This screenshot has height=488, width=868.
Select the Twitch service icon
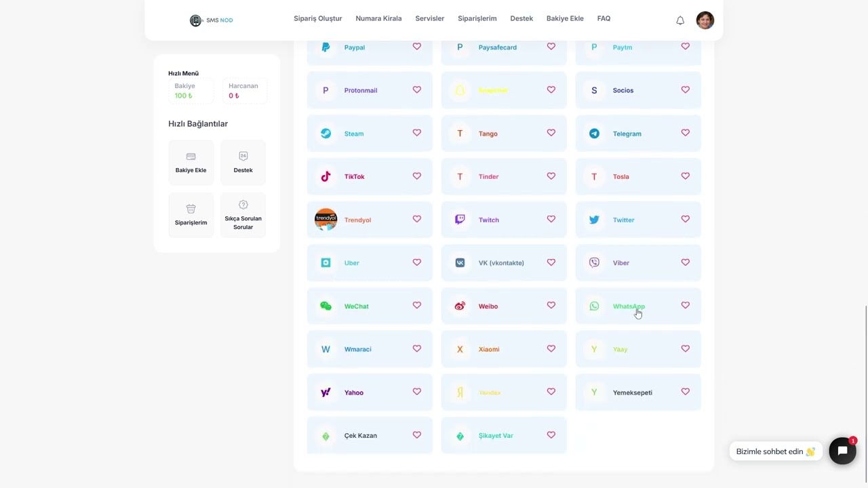[460, 220]
